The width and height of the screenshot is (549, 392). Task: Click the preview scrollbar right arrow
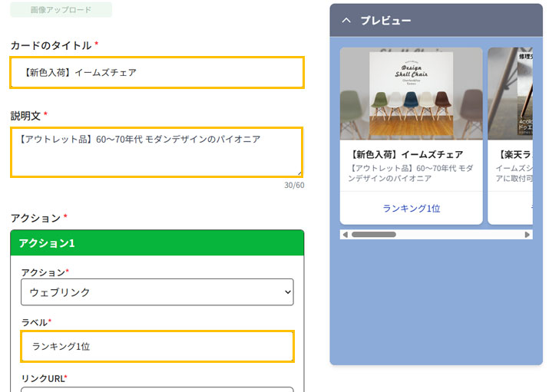(x=528, y=235)
